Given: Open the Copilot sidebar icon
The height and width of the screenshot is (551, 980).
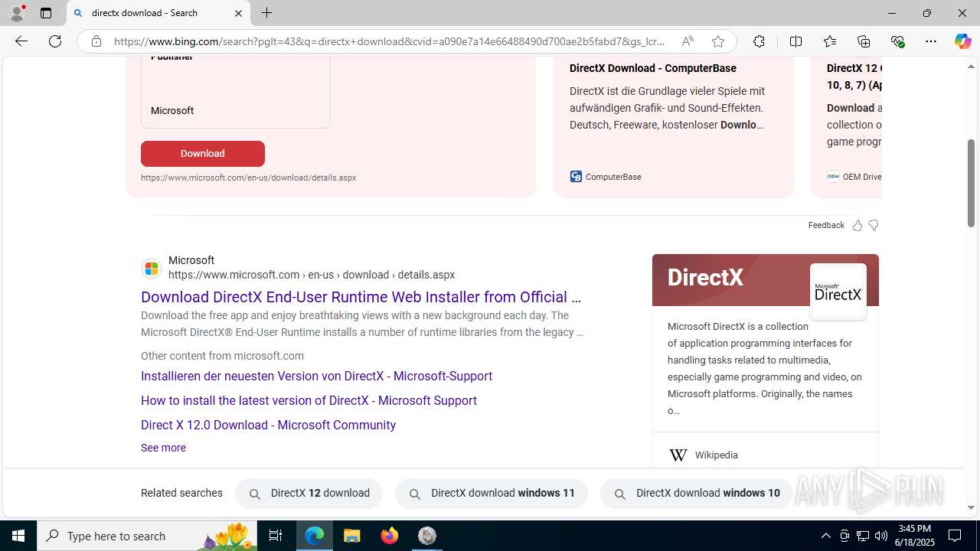Looking at the screenshot, I should point(962,41).
